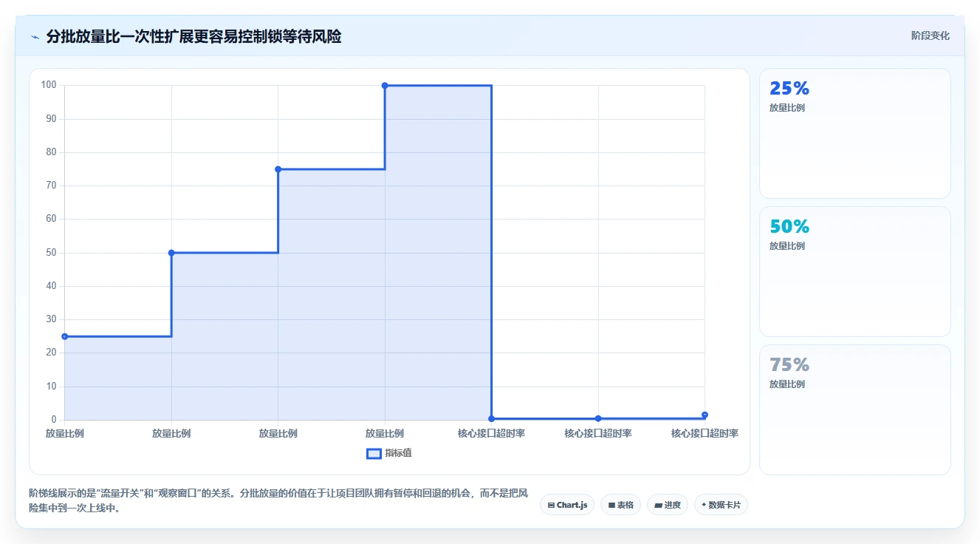Click the y-axis label 20
Screen dimensions: 980x544
click(51, 353)
